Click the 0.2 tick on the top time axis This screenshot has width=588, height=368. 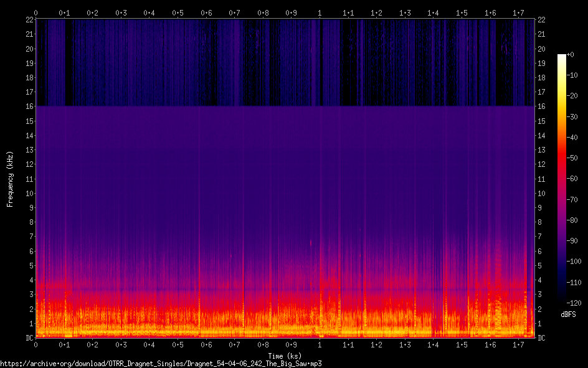pyautogui.click(x=92, y=12)
